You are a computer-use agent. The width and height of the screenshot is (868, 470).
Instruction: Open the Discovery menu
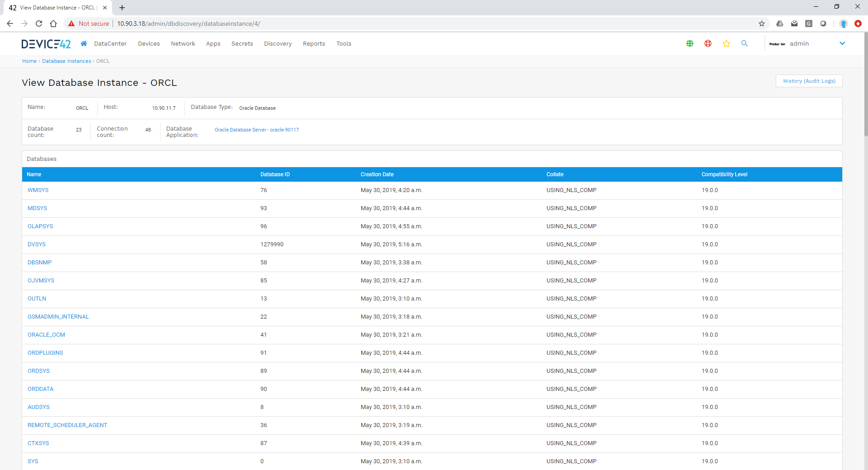(x=278, y=43)
